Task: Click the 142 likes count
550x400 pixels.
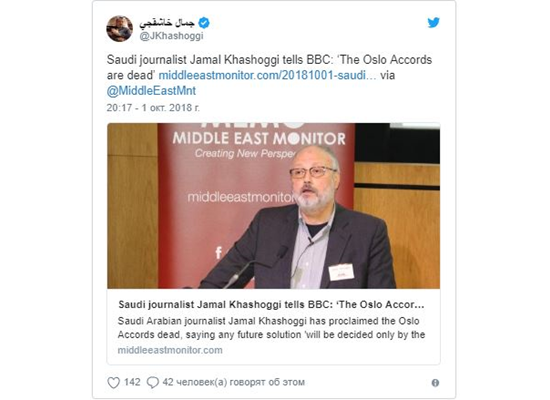Action: pyautogui.click(x=132, y=382)
